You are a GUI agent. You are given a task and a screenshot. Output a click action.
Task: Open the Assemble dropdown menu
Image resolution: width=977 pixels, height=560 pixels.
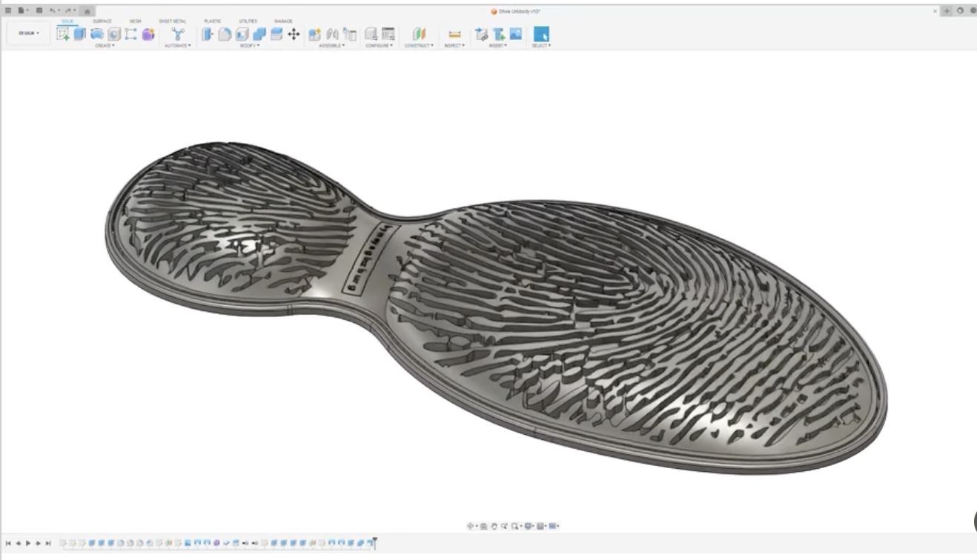331,46
